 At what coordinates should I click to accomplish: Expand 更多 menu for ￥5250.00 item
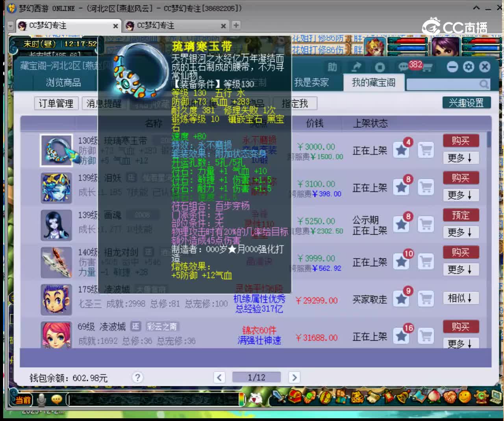[461, 232]
